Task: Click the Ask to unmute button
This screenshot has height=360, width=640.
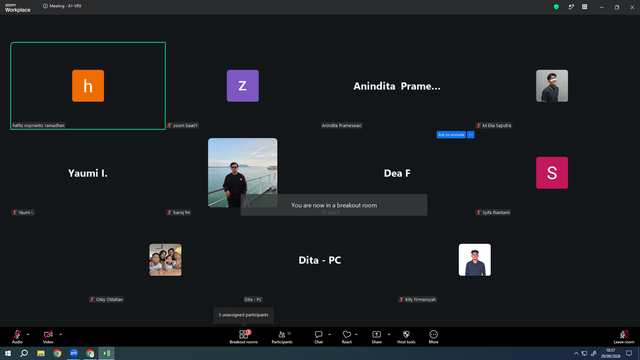Action: tap(451, 135)
